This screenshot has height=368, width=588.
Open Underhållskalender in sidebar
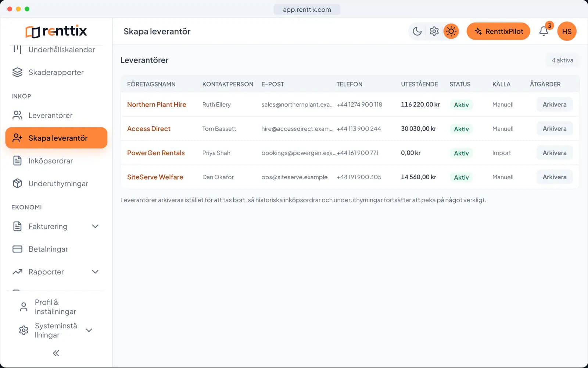56,50
